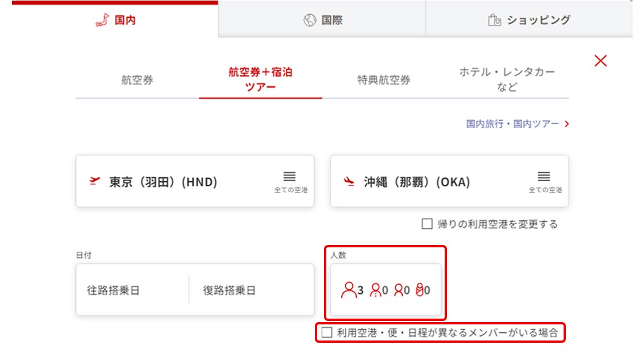Open the 国内旅行・国内ツアー link
This screenshot has width=644, height=352.
point(517,124)
